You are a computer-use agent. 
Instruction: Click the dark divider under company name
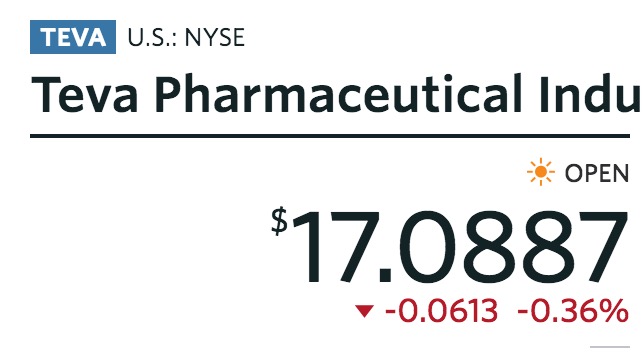click(330, 136)
